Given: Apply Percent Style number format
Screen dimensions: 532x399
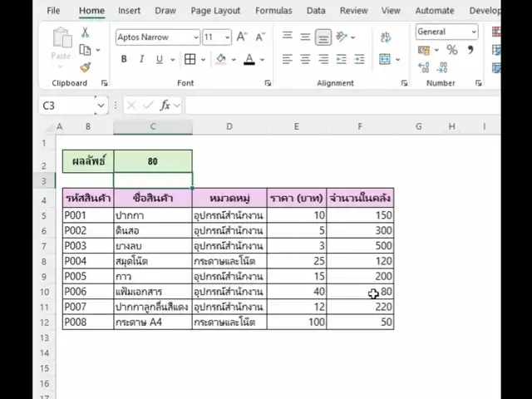Looking at the screenshot, I should point(451,51).
